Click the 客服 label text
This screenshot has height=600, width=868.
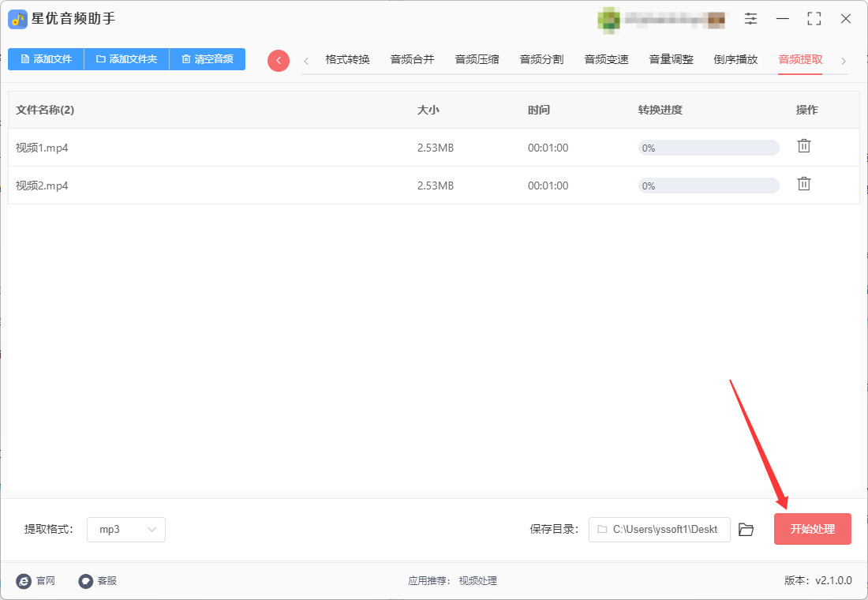pos(107,581)
